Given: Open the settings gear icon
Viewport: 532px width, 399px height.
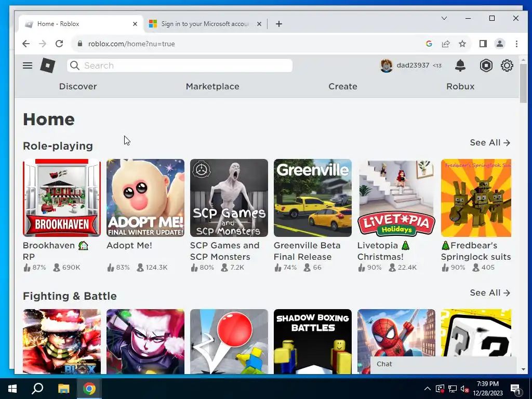Looking at the screenshot, I should pos(507,65).
